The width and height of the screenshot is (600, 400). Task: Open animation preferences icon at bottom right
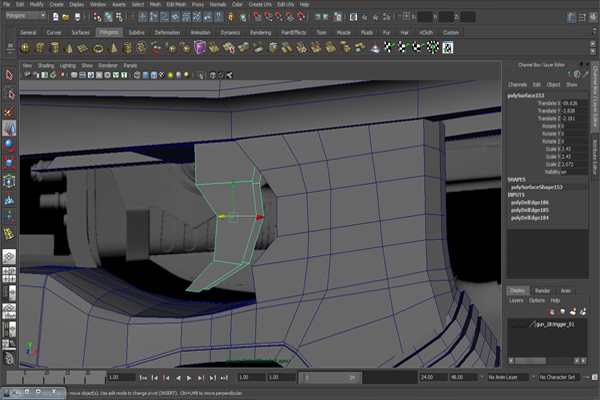pos(595,377)
